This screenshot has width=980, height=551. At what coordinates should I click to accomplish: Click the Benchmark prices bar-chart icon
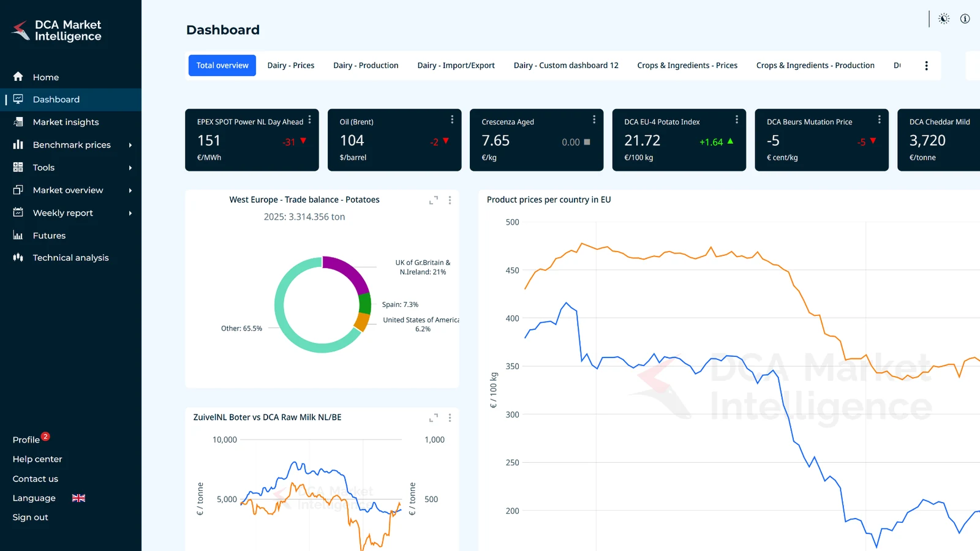coord(18,144)
